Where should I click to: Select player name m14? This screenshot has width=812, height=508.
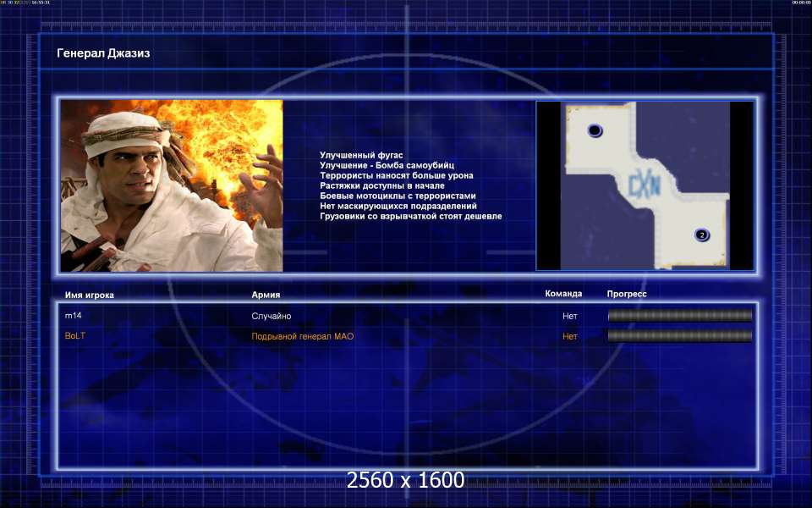[73, 316]
